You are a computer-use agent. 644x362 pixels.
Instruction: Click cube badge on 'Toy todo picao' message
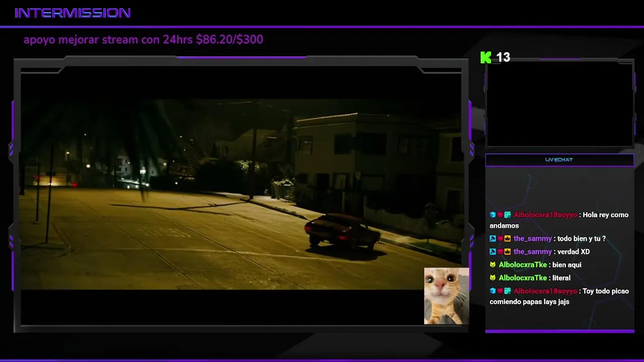click(493, 291)
